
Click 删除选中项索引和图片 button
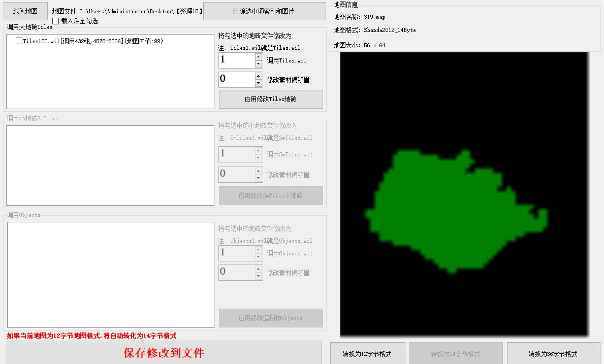point(264,11)
